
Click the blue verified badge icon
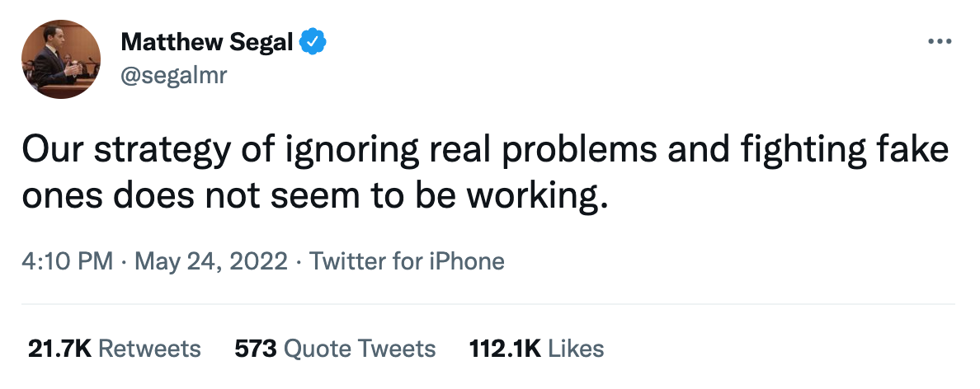(x=313, y=42)
